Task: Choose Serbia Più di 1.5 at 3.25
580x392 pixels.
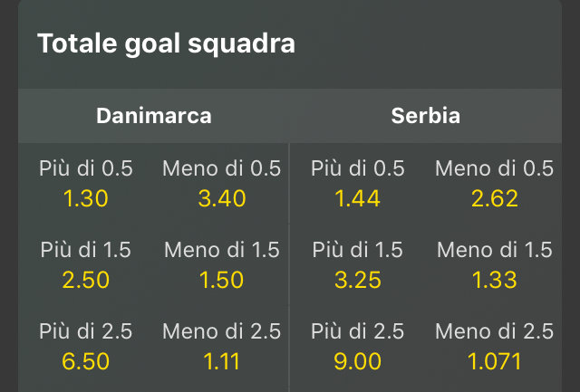Action: pos(357,265)
